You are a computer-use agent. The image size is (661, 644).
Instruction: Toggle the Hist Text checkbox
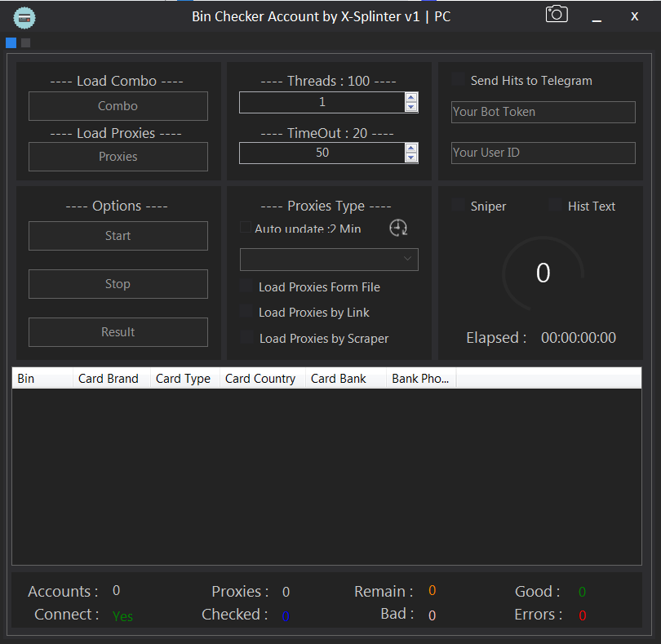pos(556,206)
